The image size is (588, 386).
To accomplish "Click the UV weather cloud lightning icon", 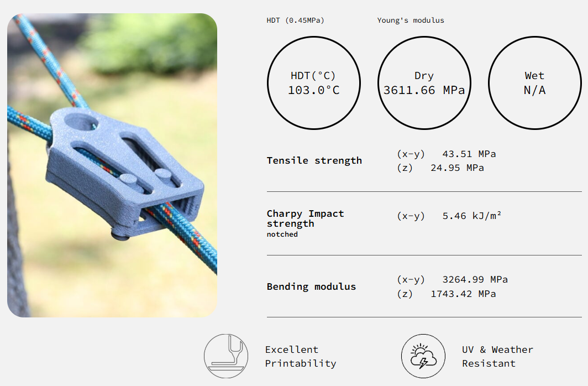I will pyautogui.click(x=423, y=356).
